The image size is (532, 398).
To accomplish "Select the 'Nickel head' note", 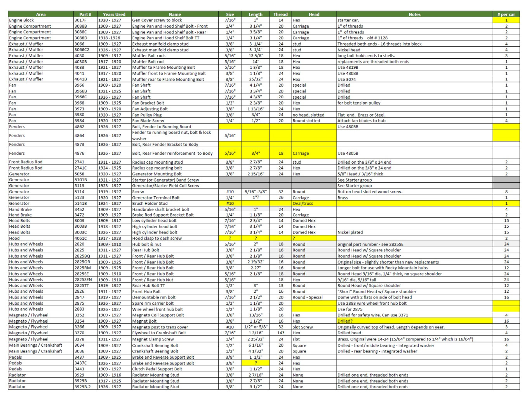I will [349, 50].
